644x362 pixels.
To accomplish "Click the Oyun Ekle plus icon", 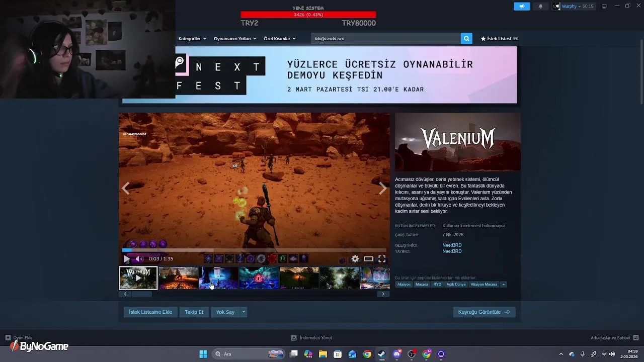I will click(8, 338).
